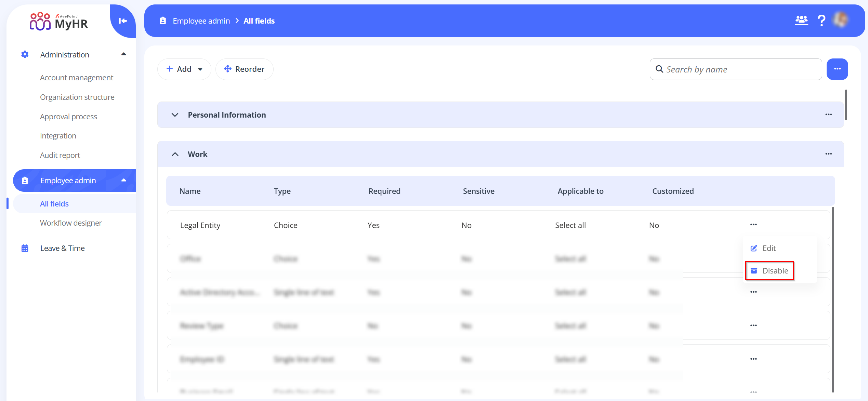The width and height of the screenshot is (868, 401).
Task: Open Audit report
Action: [x=60, y=155]
